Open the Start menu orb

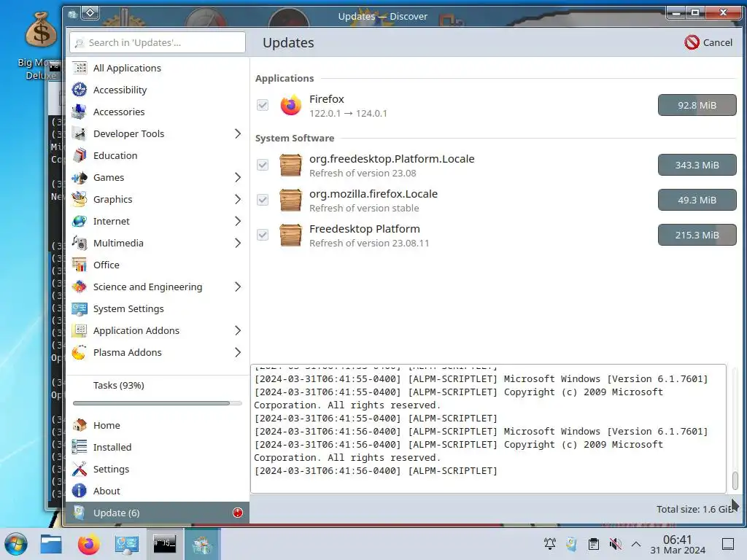point(16,544)
